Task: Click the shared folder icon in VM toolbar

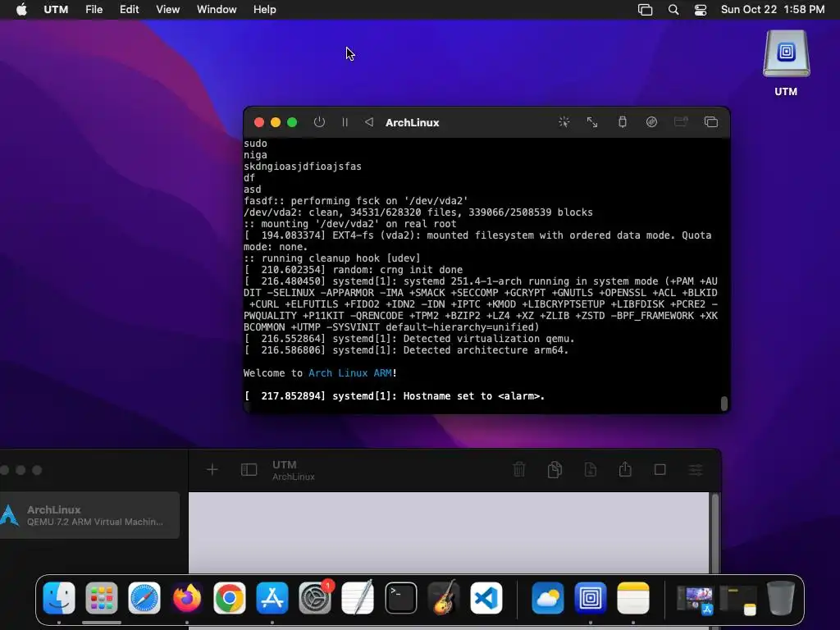Action: coord(681,122)
